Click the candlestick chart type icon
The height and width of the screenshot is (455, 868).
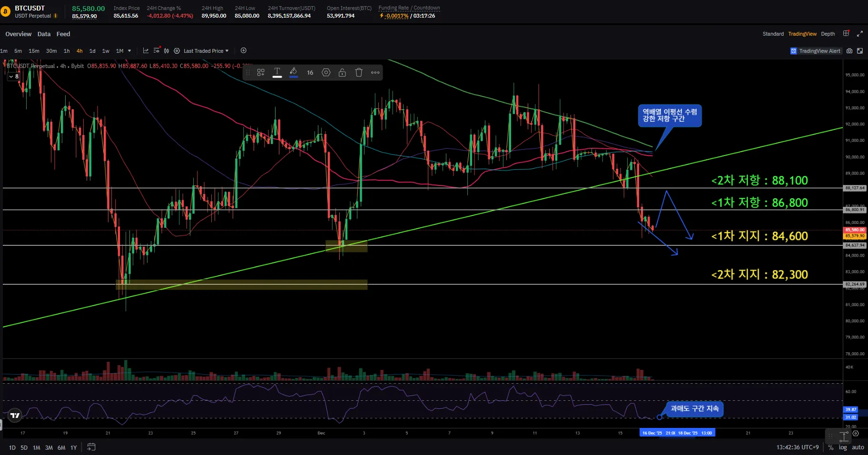point(167,51)
